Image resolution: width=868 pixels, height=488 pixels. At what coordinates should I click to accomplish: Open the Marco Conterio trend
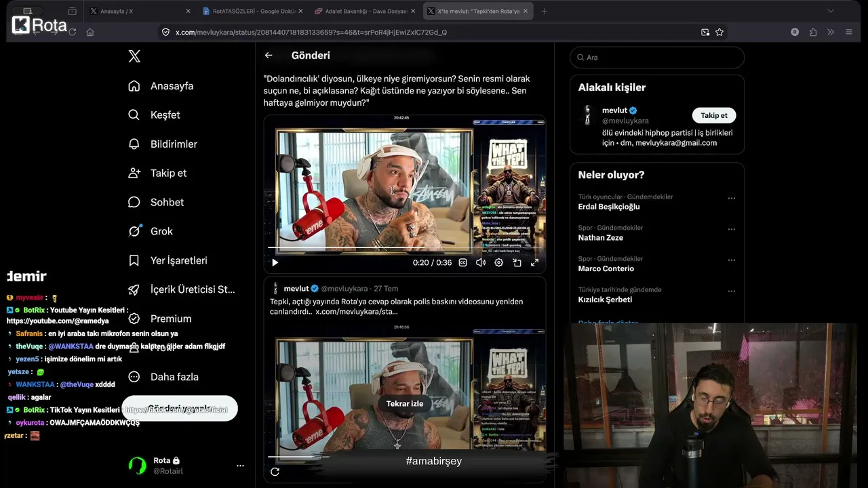coord(606,269)
